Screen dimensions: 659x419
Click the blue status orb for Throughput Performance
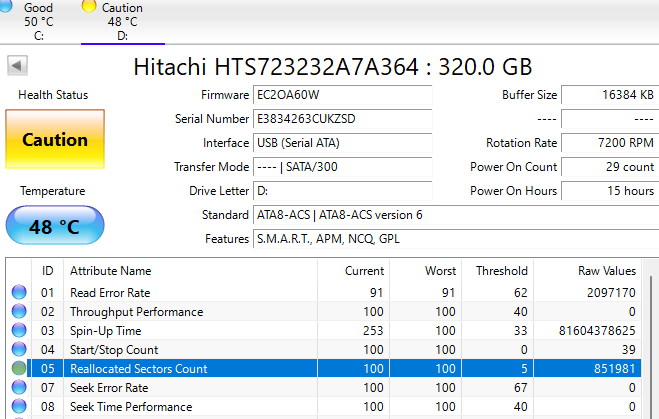pyautogui.click(x=19, y=311)
